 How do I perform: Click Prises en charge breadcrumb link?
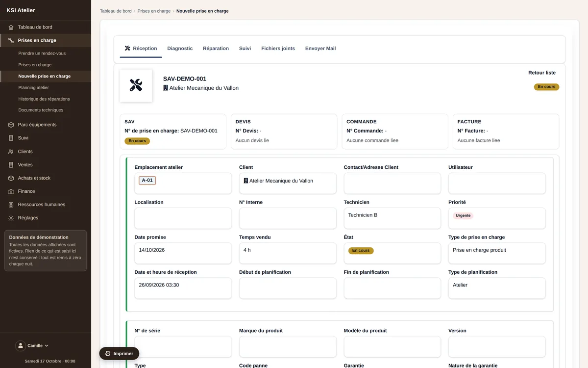154,11
